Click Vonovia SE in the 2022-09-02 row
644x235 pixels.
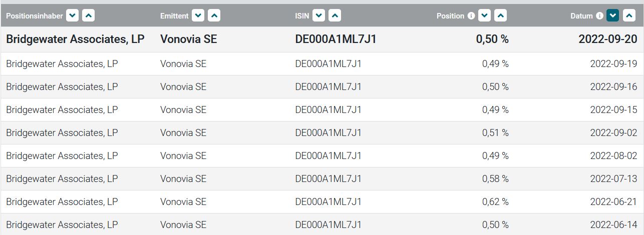tap(183, 133)
